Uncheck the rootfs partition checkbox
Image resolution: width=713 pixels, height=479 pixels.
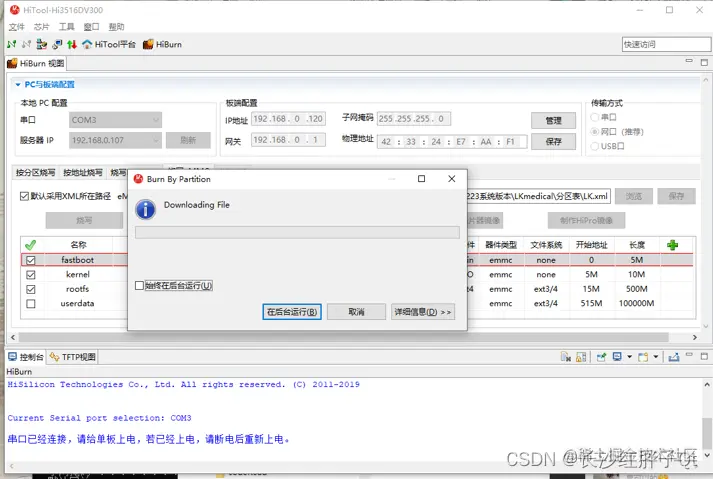tap(30, 289)
